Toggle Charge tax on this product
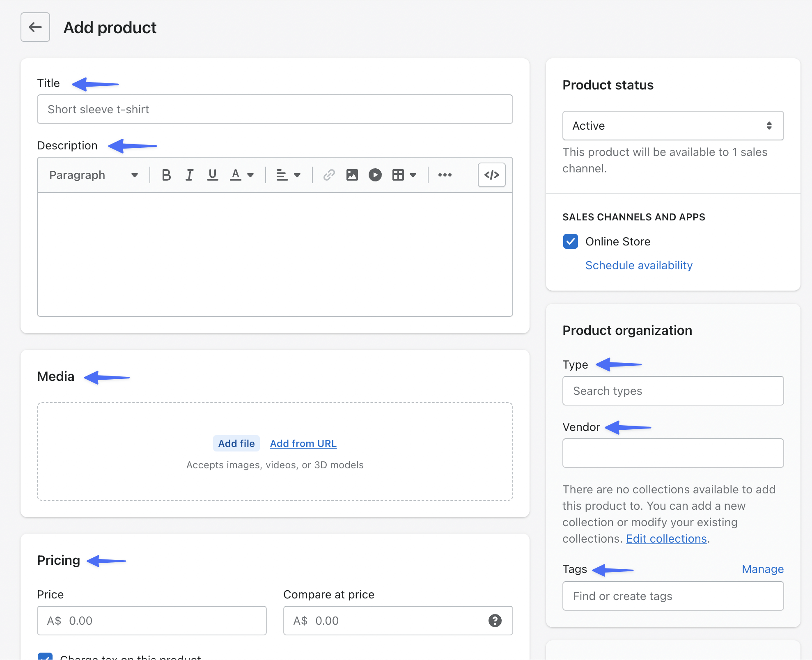The width and height of the screenshot is (812, 660). [45, 656]
